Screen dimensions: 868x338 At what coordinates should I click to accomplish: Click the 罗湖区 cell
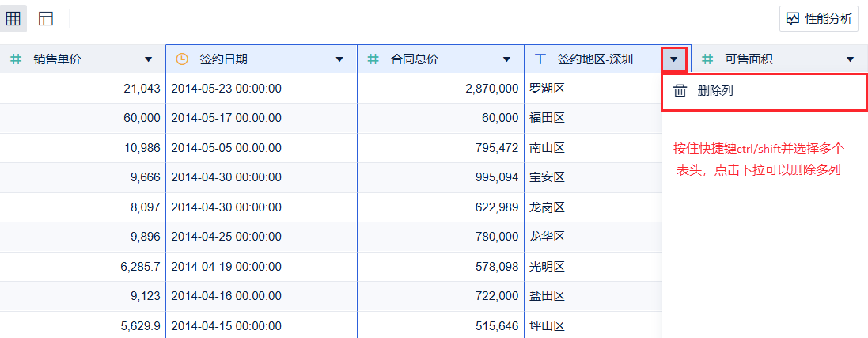[547, 89]
